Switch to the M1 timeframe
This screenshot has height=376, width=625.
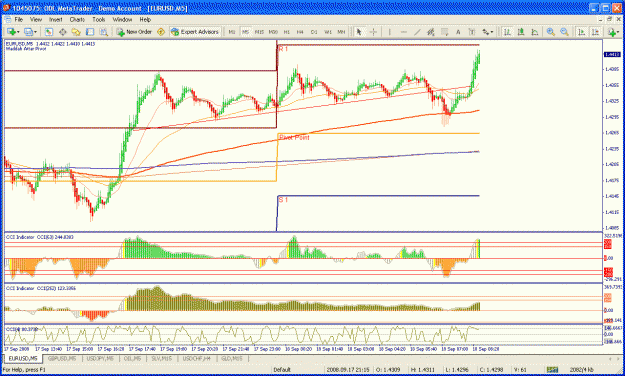[232, 32]
